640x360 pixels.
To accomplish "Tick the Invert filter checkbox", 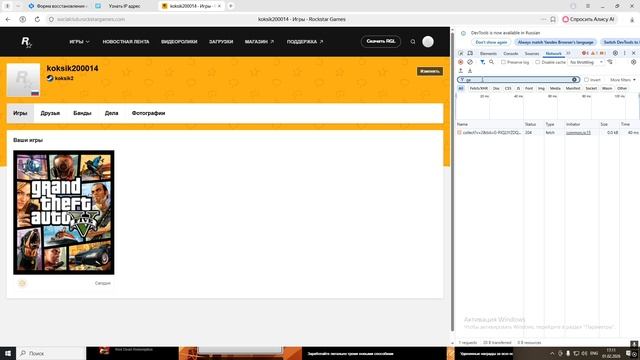I will [587, 80].
